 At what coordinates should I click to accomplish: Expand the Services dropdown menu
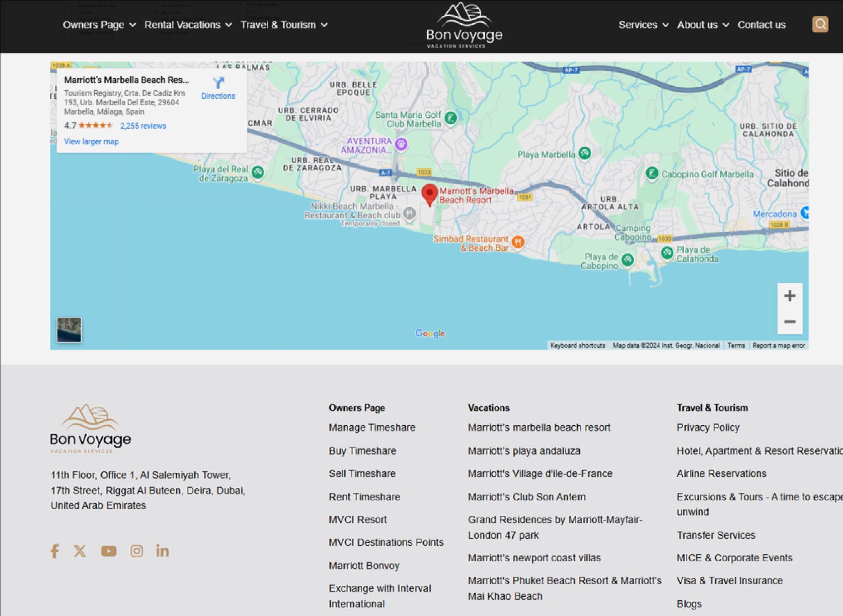[644, 25]
